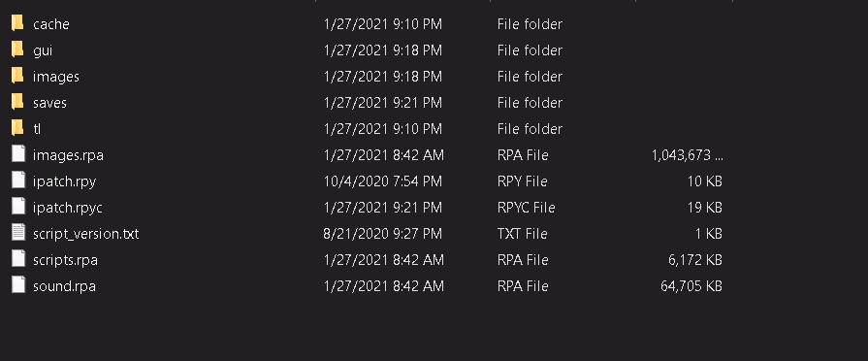Select the sound.rpa file icon

click(18, 285)
